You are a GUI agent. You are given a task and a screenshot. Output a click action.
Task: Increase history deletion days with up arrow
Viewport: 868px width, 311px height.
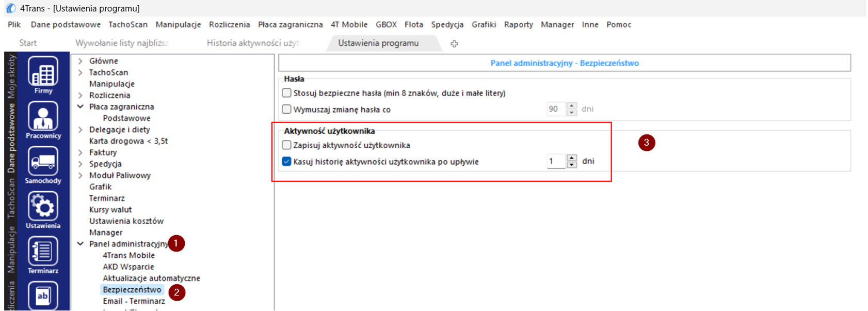tap(571, 158)
